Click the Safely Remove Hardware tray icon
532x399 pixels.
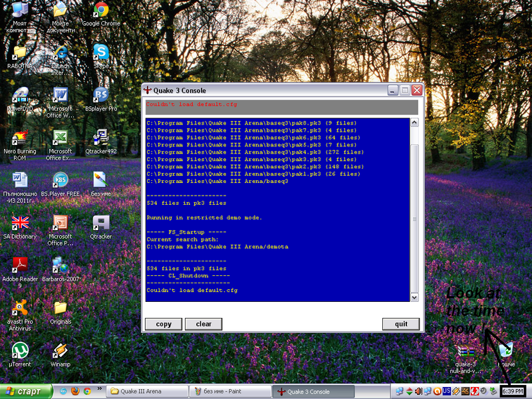(493, 391)
